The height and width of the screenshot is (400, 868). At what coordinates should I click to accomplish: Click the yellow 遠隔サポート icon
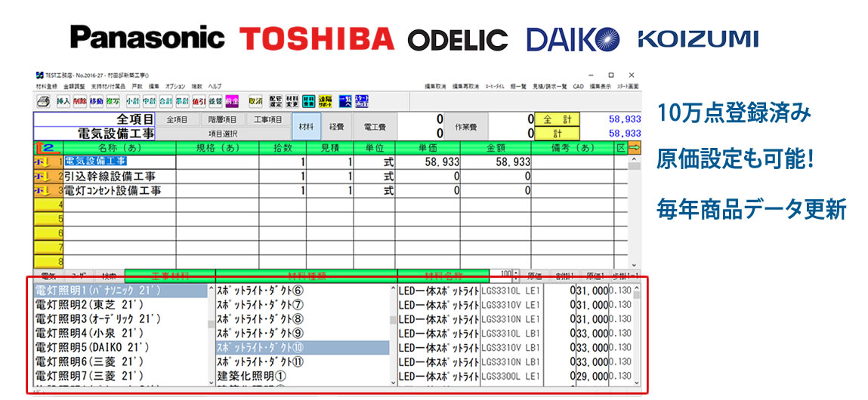pyautogui.click(x=325, y=101)
